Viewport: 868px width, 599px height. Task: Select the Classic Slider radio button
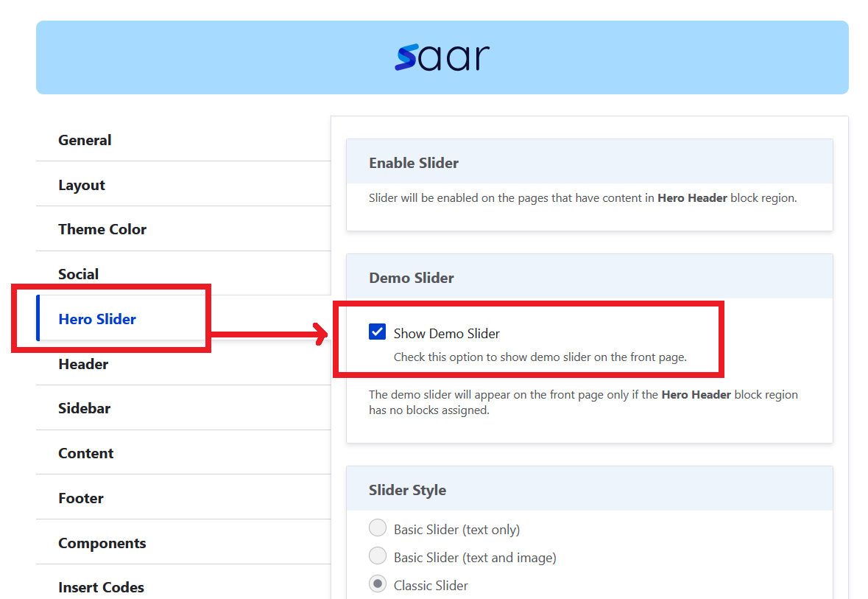click(x=378, y=584)
